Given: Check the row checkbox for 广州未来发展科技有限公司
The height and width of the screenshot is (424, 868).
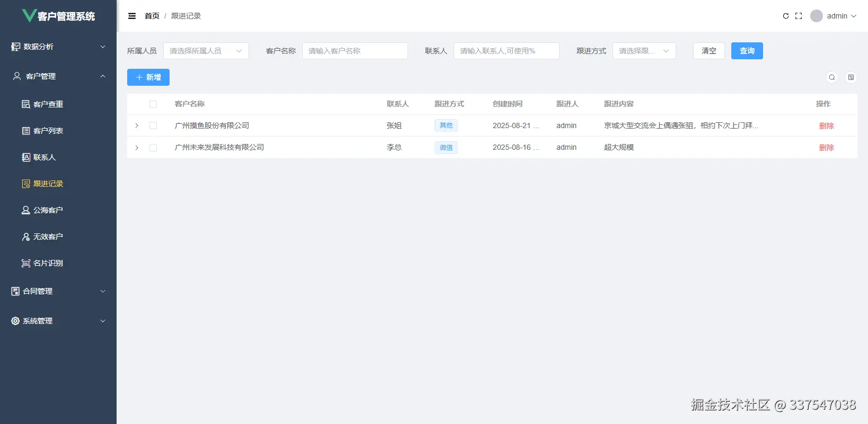Looking at the screenshot, I should [x=153, y=148].
